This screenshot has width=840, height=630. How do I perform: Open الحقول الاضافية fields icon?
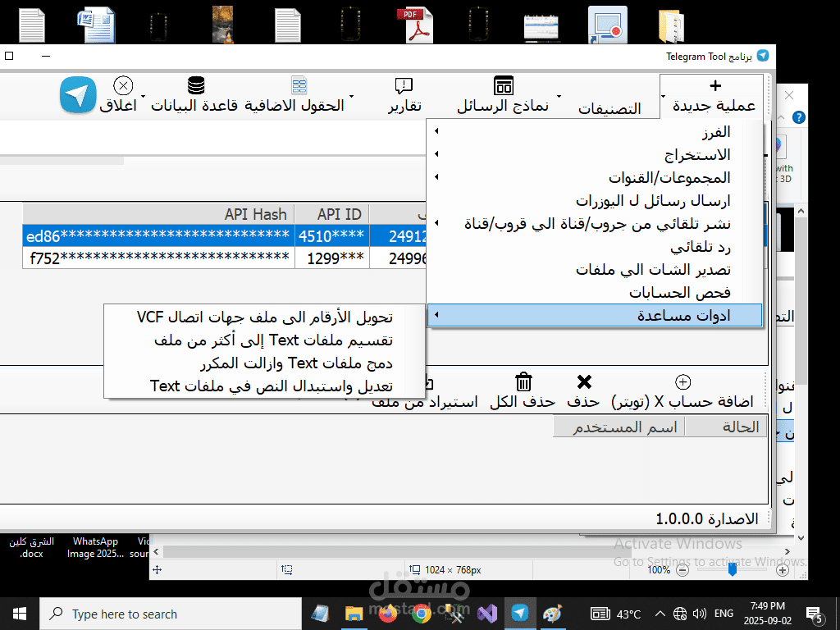coord(299,85)
